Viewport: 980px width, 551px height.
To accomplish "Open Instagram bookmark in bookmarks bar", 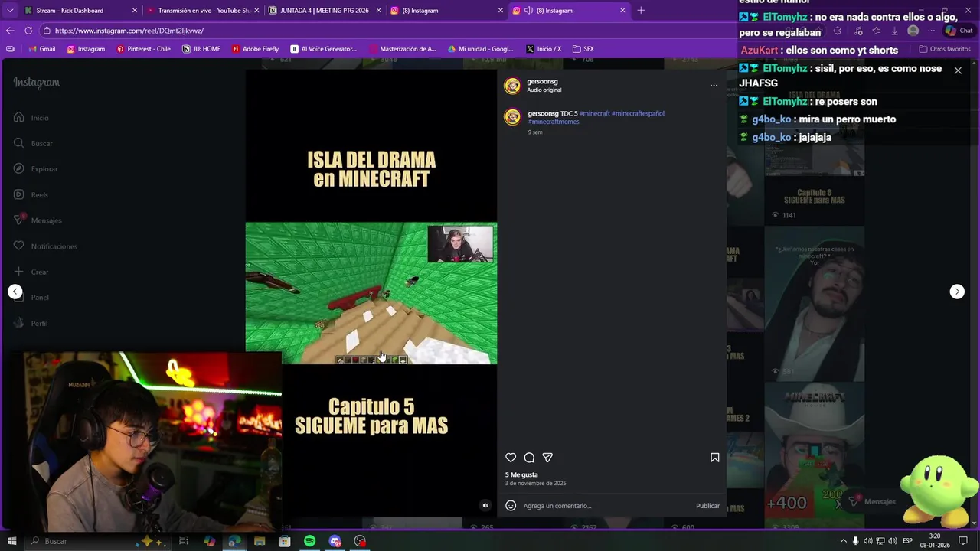I will [86, 49].
